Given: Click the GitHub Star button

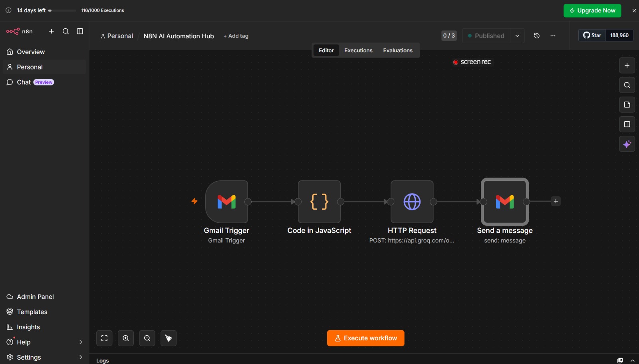Looking at the screenshot, I should (x=592, y=35).
